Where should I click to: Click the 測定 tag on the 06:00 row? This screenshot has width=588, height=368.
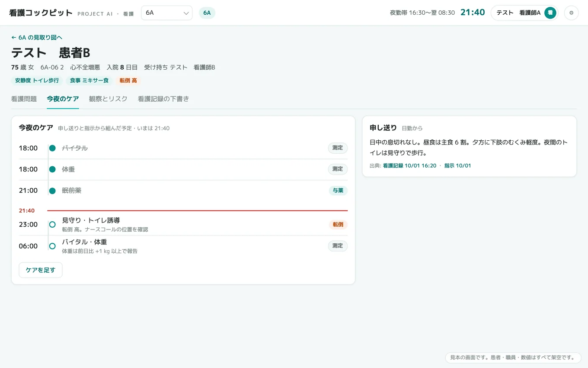pyautogui.click(x=338, y=246)
